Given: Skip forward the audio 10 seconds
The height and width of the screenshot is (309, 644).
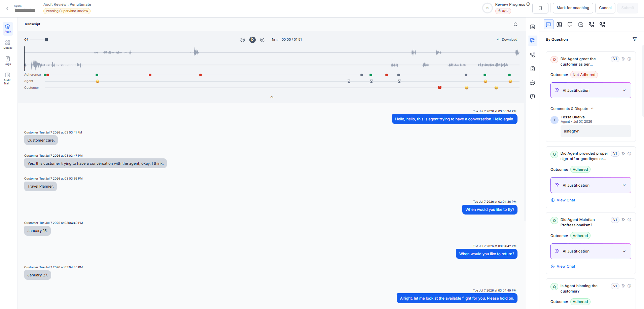Looking at the screenshot, I should click(262, 40).
